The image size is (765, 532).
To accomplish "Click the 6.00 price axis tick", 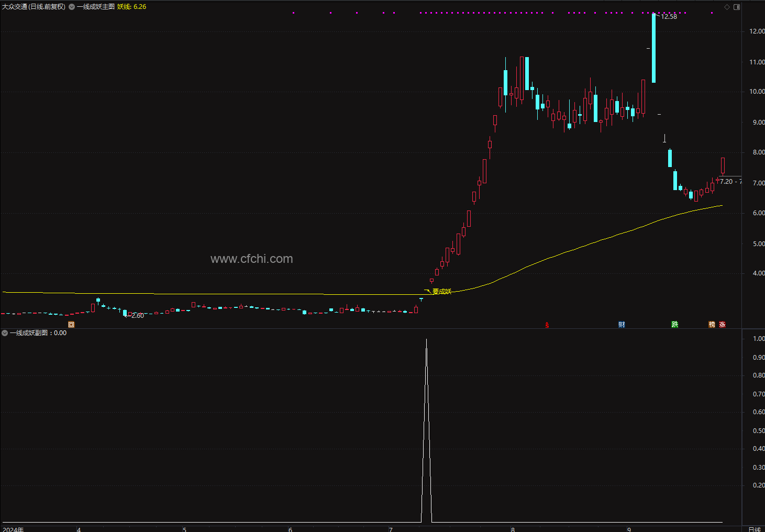I will pos(758,213).
